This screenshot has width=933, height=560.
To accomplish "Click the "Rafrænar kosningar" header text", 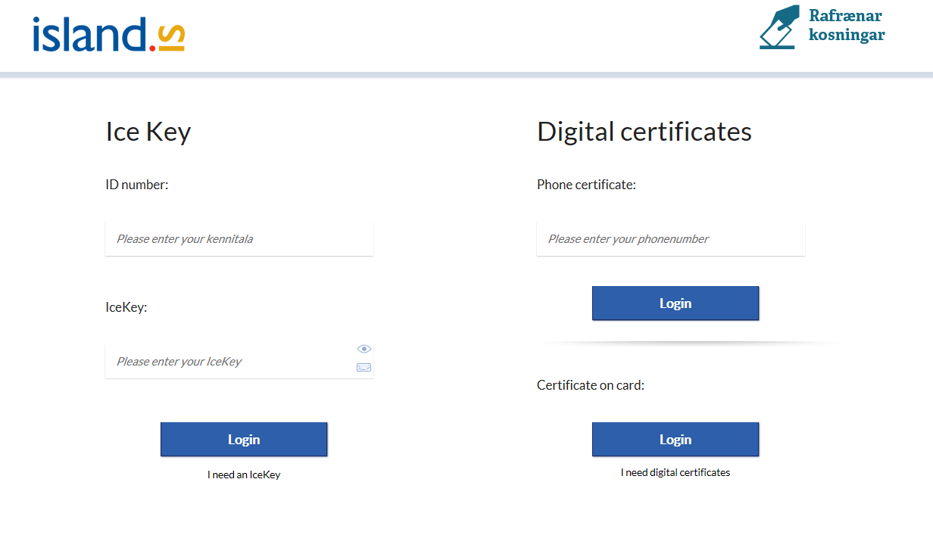I will pos(846,25).
